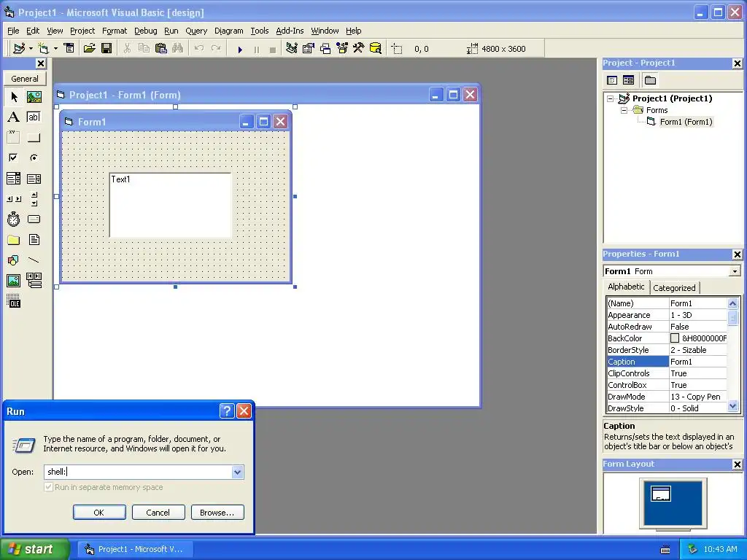Open the Object Browser toolbar icon
The width and height of the screenshot is (747, 560).
click(342, 48)
